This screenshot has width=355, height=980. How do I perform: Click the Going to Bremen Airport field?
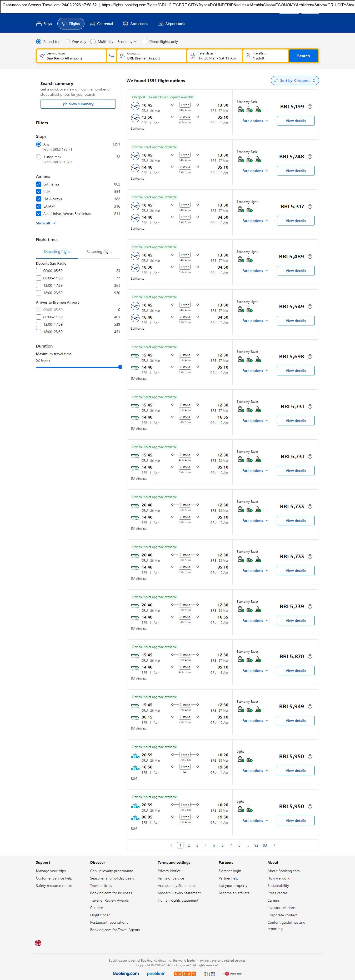click(152, 56)
